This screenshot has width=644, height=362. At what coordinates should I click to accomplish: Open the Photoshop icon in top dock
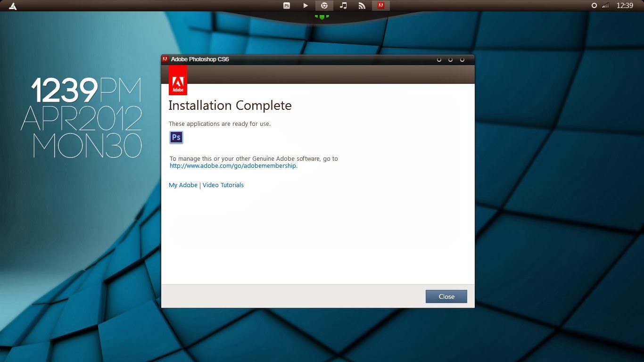click(x=287, y=6)
